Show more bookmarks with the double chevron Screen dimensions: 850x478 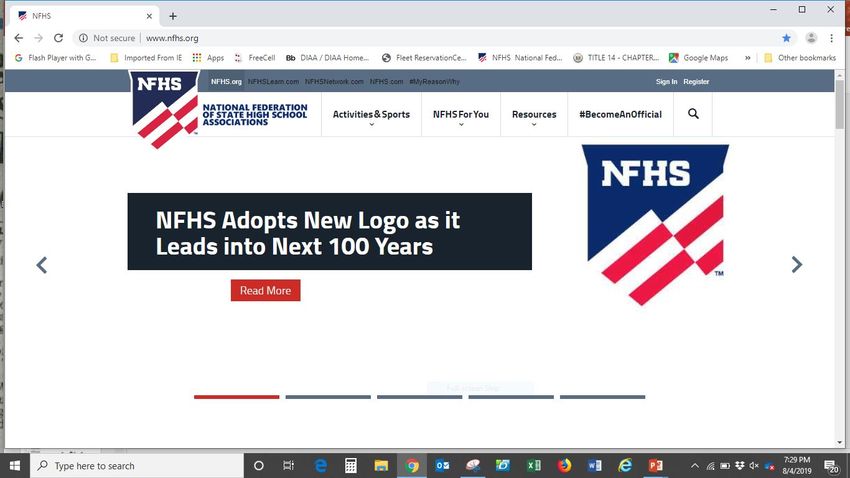click(x=748, y=57)
